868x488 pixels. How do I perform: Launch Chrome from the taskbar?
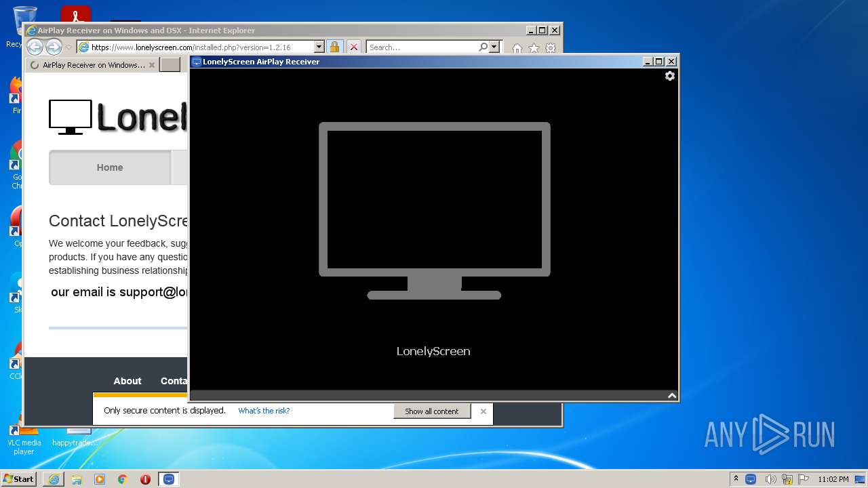[123, 479]
